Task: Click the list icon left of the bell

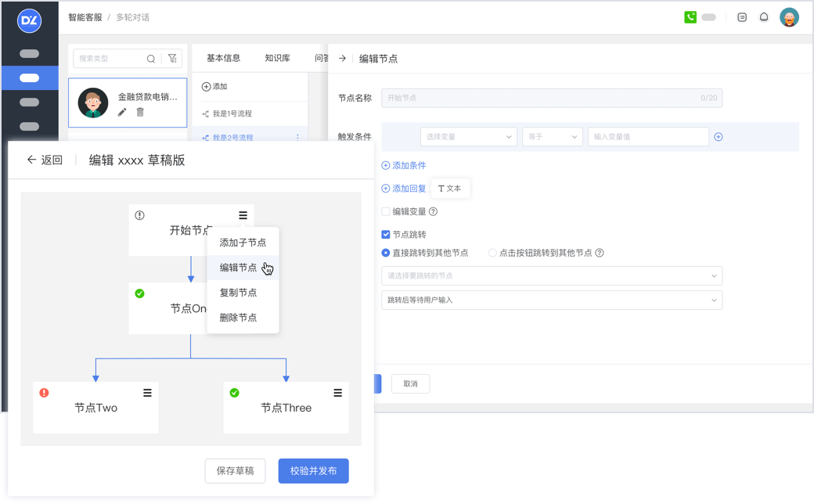Action: tap(741, 16)
